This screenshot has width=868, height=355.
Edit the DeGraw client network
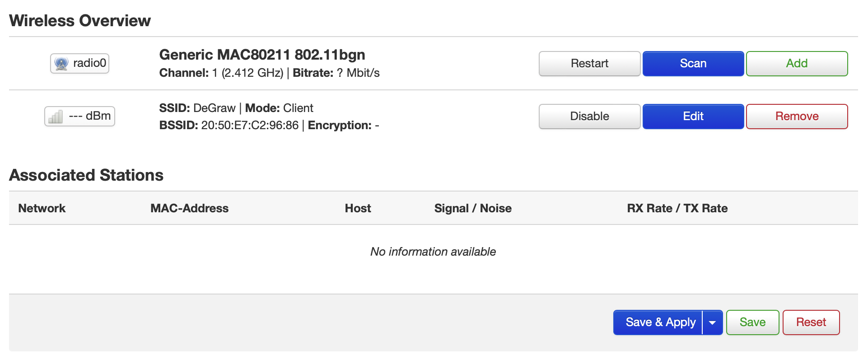click(x=693, y=117)
